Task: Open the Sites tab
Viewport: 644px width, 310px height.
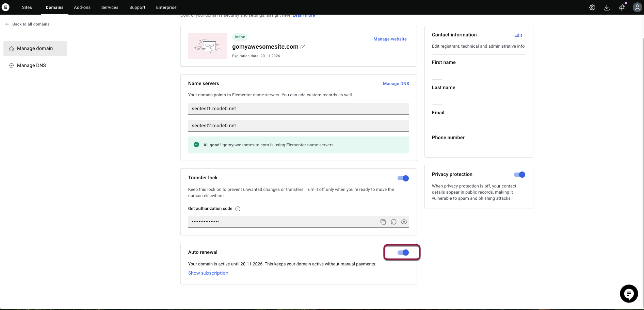Action: (27, 7)
